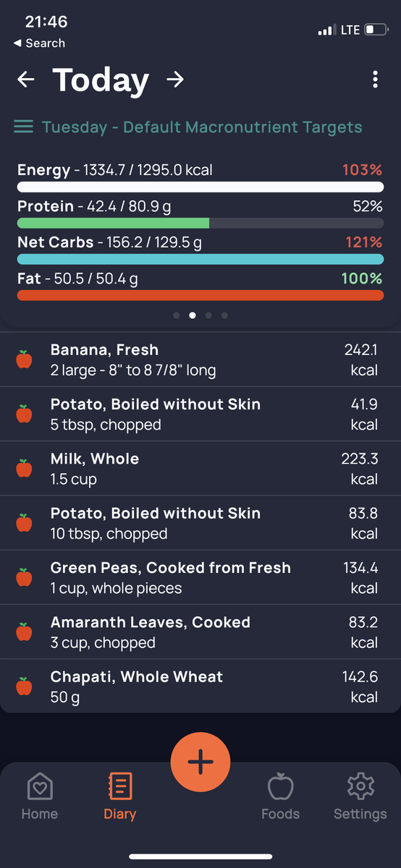Open the Green Peas, Cooked from Fresh entry
The image size is (401, 868).
(200, 577)
